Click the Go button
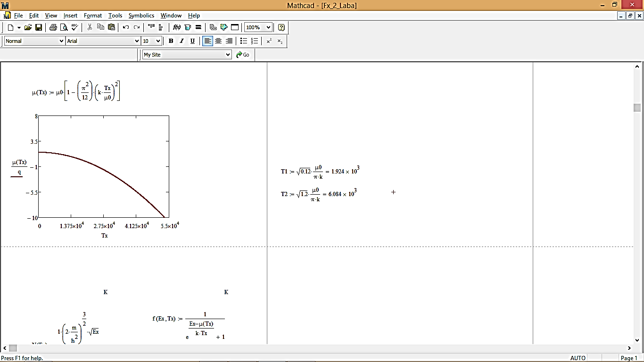This screenshot has width=644, height=362. tap(243, 55)
